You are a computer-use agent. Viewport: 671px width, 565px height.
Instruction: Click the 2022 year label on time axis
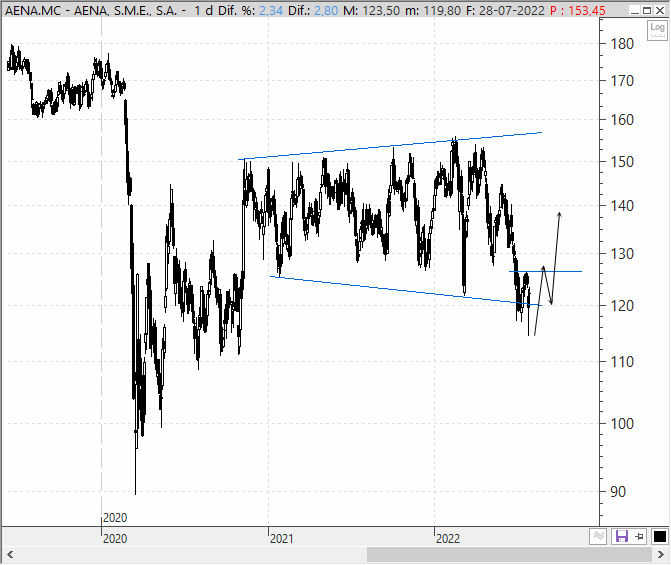tap(448, 538)
